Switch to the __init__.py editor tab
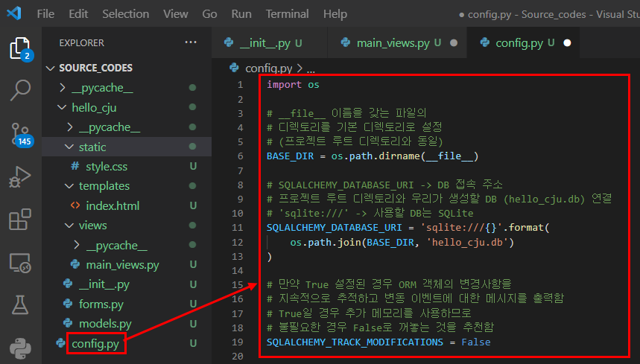This screenshot has width=640, height=364. [x=270, y=42]
